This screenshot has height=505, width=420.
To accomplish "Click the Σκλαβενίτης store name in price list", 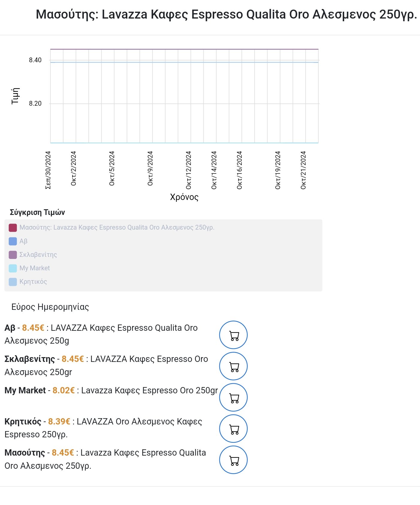I will coord(30,359).
